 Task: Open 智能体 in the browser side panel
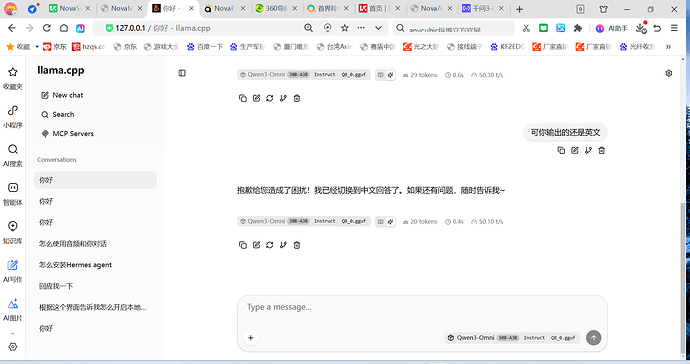tap(13, 194)
